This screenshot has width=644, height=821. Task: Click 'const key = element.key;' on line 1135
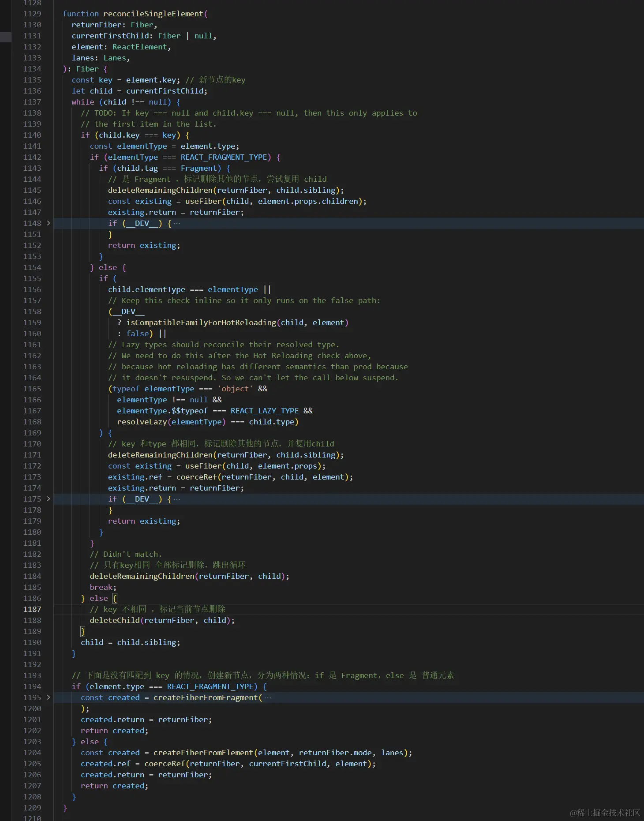(x=126, y=80)
